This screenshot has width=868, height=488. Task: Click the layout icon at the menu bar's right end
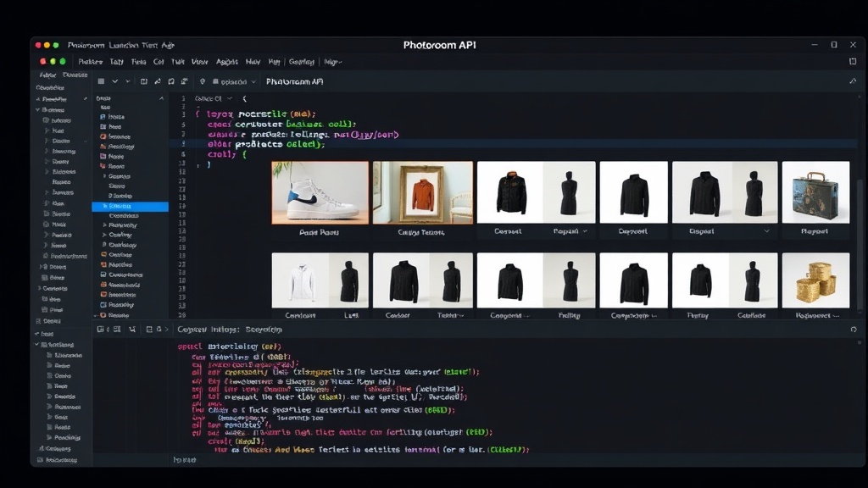(x=853, y=61)
